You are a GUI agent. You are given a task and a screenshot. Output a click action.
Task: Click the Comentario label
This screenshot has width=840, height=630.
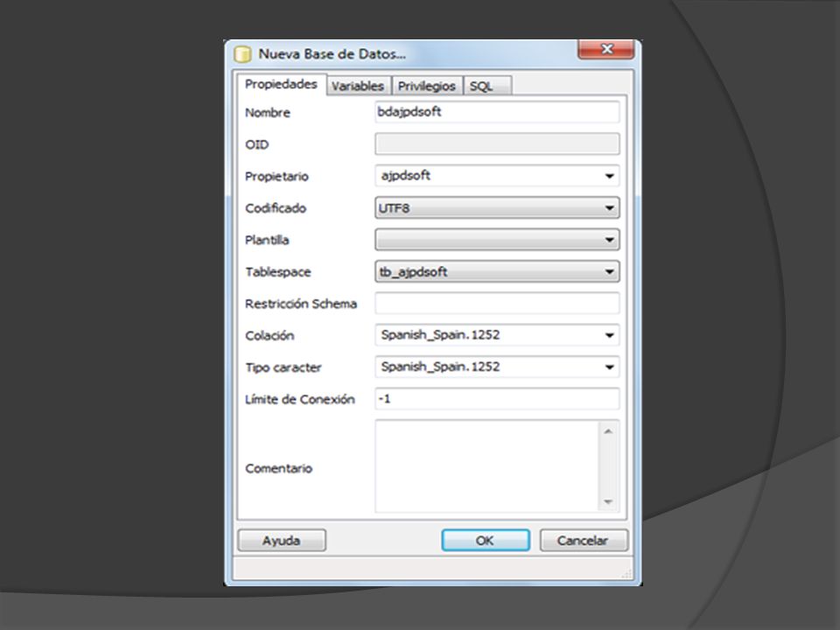click(278, 468)
